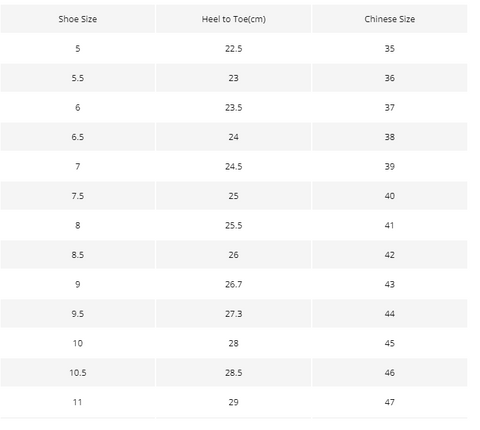Select shoe size 11 cell
Screen dimensions: 480x430
click(78, 402)
